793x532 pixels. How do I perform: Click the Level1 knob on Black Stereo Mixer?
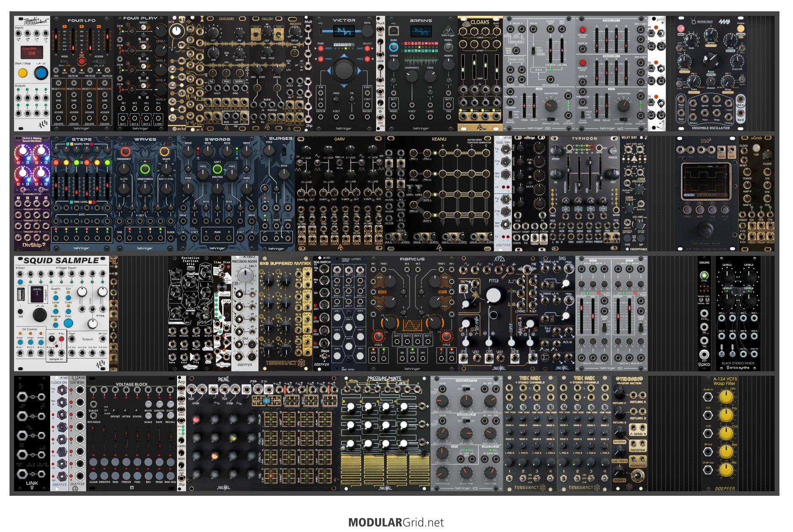pyautogui.click(x=727, y=276)
